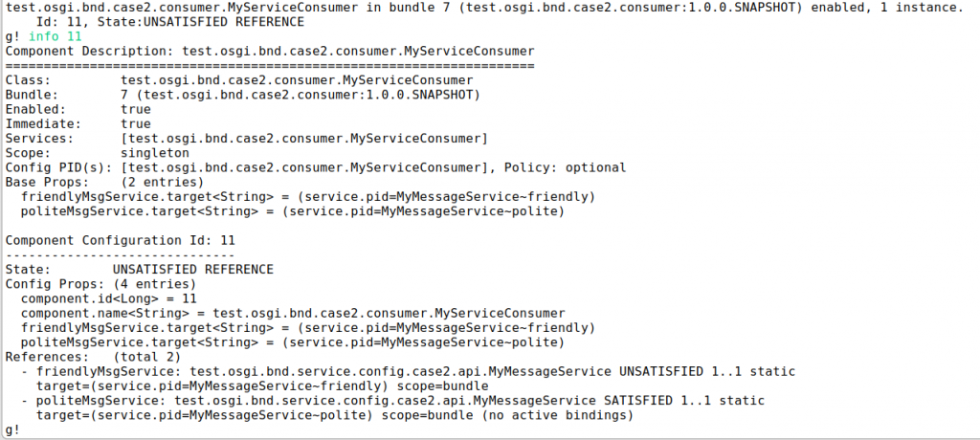Click the 'References: (total 2)' line
Image resolution: width=980 pixels, height=440 pixels.
pos(93,357)
